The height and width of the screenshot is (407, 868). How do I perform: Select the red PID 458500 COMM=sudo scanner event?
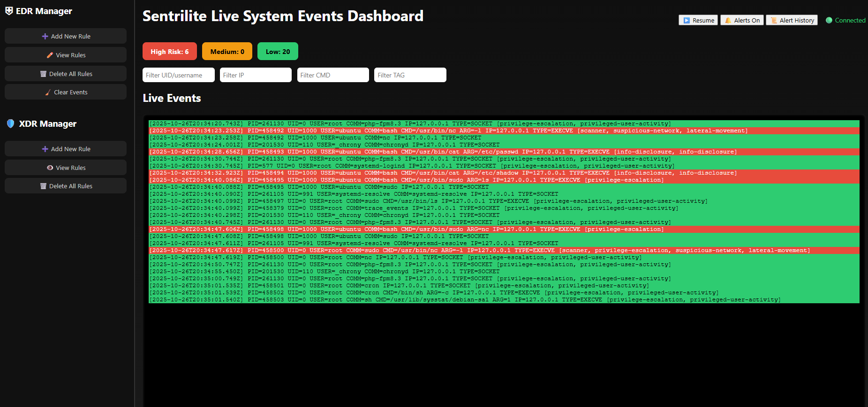click(504, 251)
